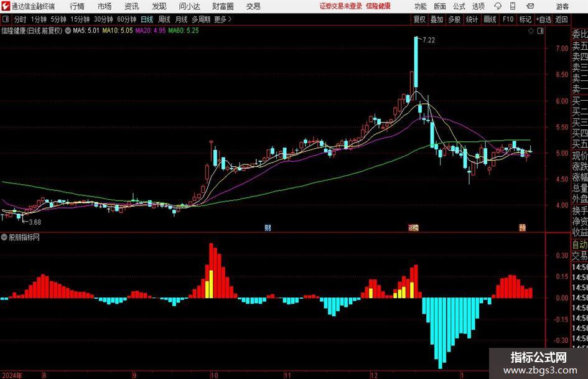Open the 问小达 menu
This screenshot has width=588, height=379.
coord(189,6)
